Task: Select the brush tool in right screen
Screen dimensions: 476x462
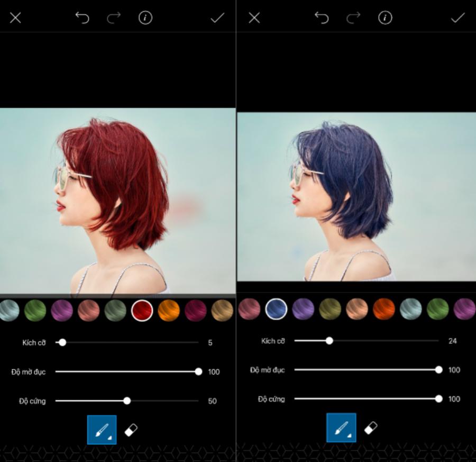Action: click(x=341, y=428)
